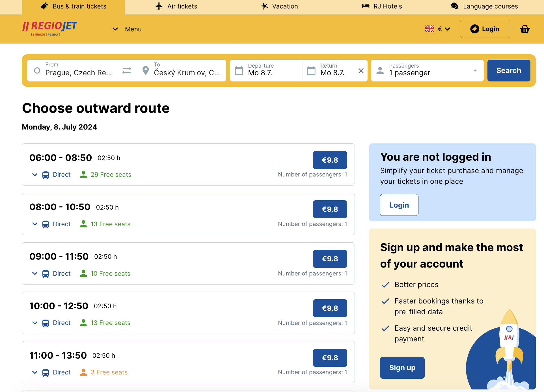This screenshot has width=544, height=392.
Task: Swap origin and destination arrows icon
Action: tap(127, 70)
